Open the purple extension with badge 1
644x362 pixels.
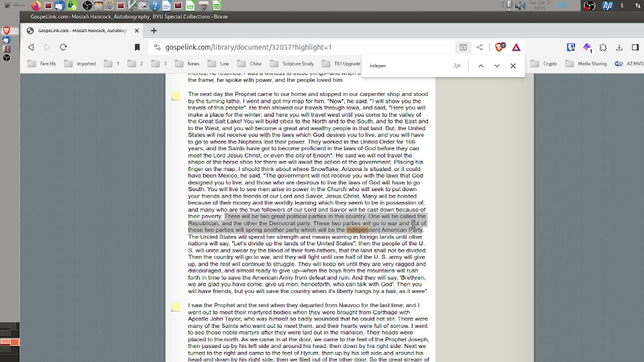coord(587,47)
